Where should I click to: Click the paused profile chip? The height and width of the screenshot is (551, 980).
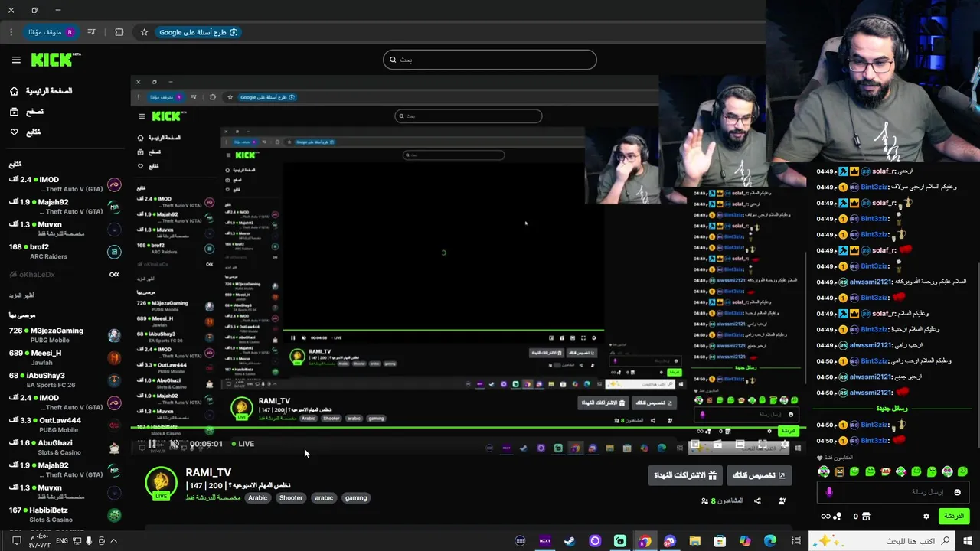click(x=51, y=32)
